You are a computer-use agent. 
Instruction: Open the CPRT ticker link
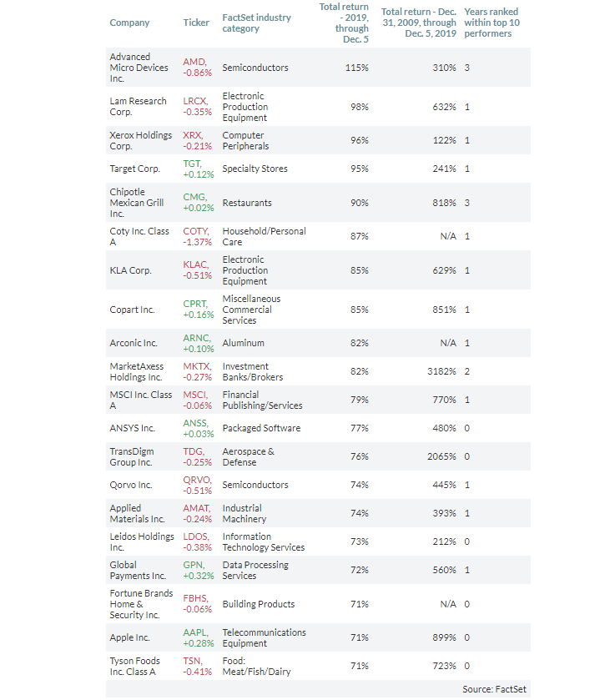[x=195, y=305]
